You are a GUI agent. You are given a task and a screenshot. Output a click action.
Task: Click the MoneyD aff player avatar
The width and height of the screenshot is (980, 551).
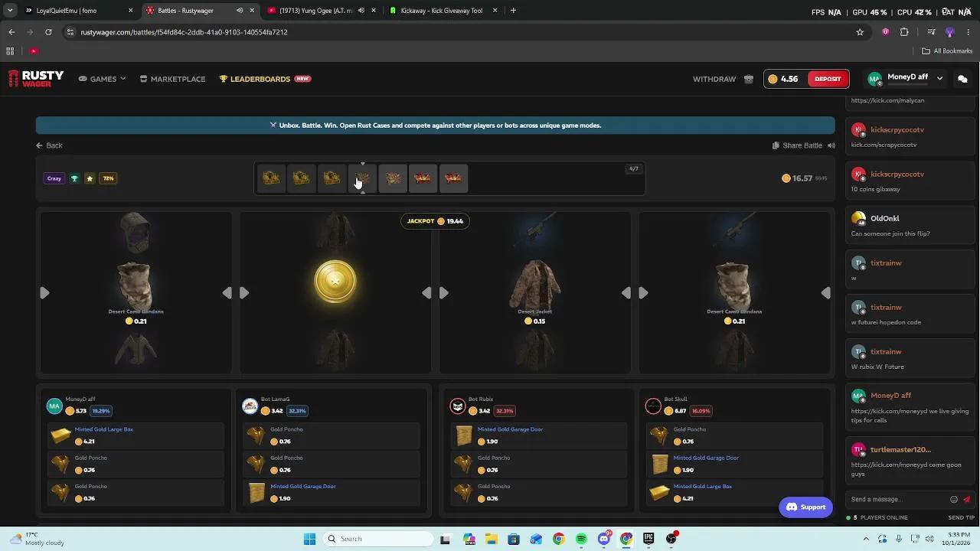click(x=54, y=406)
